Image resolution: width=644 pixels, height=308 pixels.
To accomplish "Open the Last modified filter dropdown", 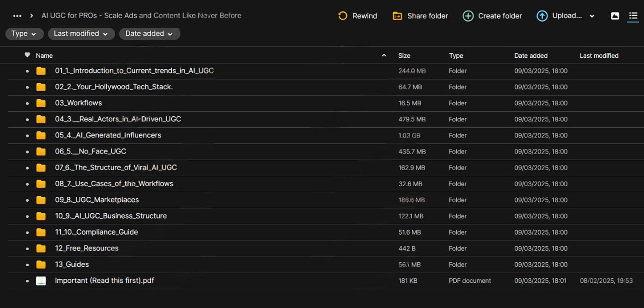I will (81, 34).
